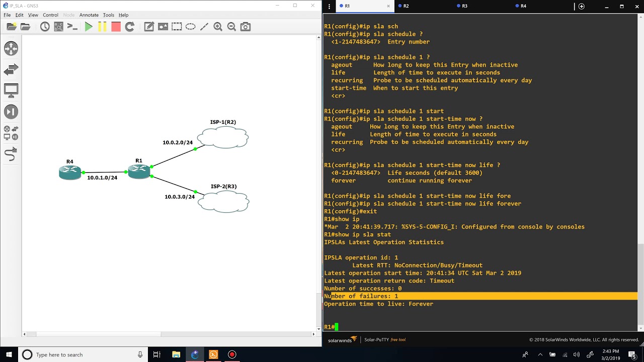This screenshot has width=644, height=362.
Task: Switch to the R4 session tab
Action: click(540, 6)
